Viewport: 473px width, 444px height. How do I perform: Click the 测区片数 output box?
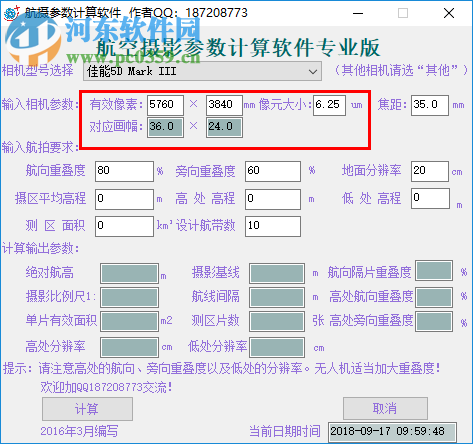pyautogui.click(x=277, y=321)
